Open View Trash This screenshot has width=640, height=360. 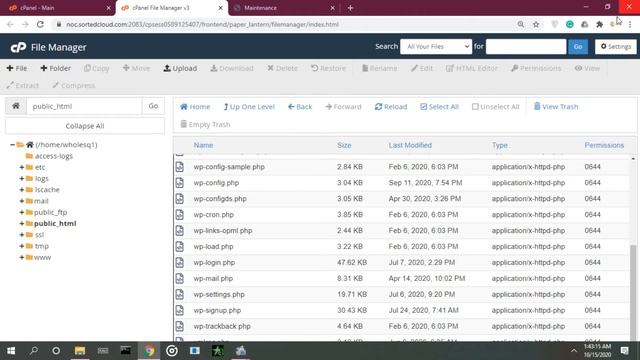556,107
